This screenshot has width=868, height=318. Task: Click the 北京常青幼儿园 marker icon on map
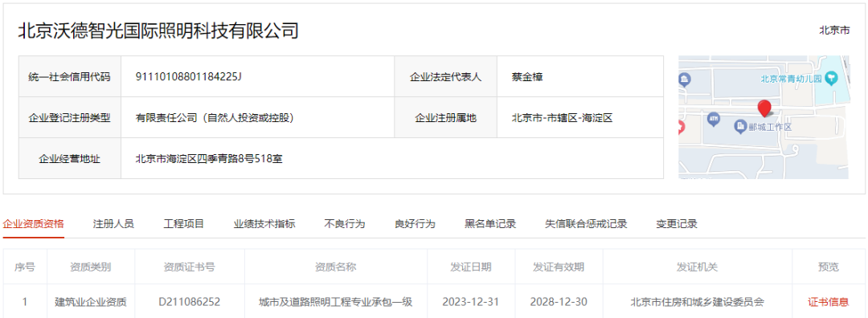click(x=831, y=79)
